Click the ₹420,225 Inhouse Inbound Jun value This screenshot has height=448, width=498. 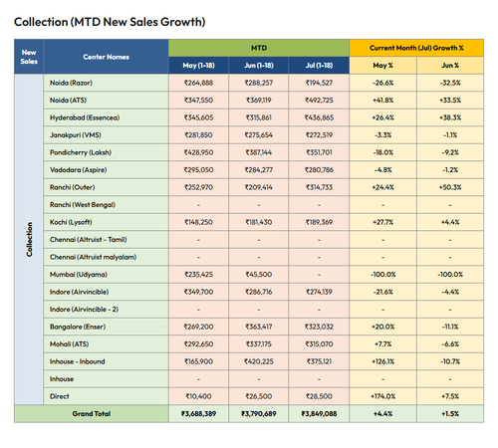(259, 361)
